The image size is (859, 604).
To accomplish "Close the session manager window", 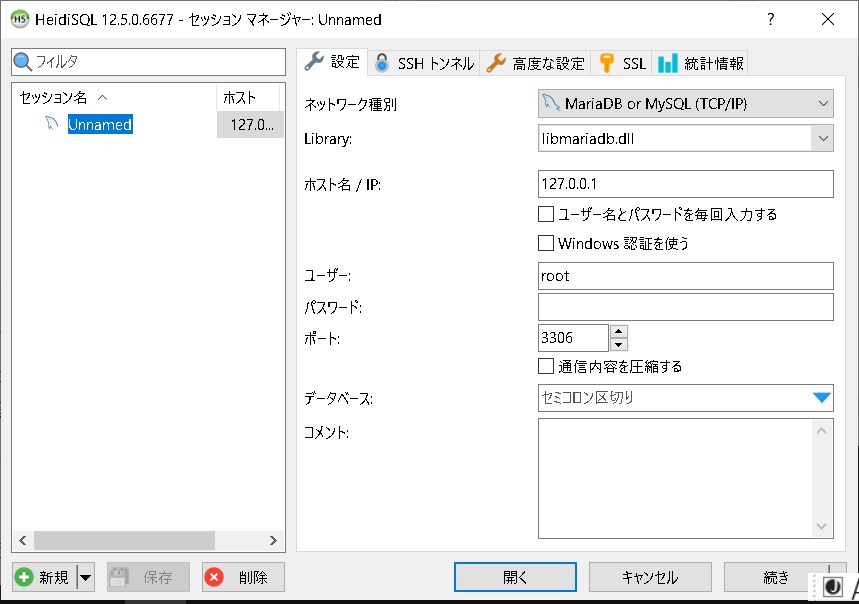I will (828, 19).
